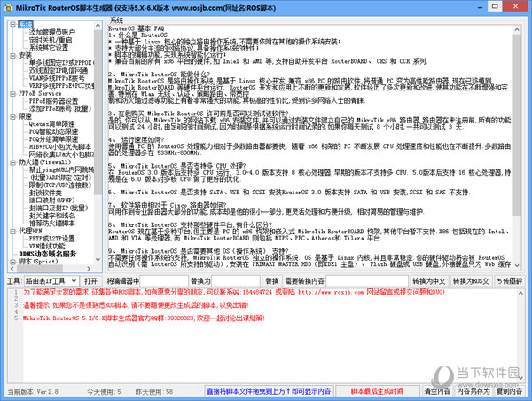The width and height of the screenshot is (532, 401).
Task: Open 添加PPPoE账号(批量) tree item
Action: coord(60,108)
